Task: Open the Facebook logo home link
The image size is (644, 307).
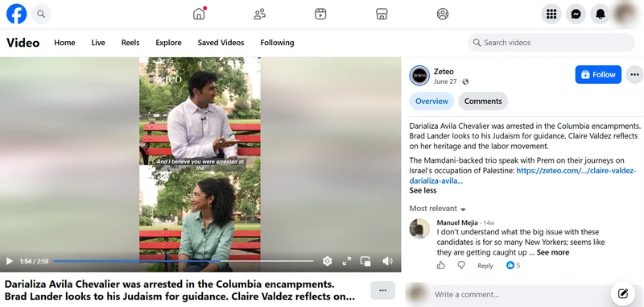Action: pyautogui.click(x=16, y=14)
